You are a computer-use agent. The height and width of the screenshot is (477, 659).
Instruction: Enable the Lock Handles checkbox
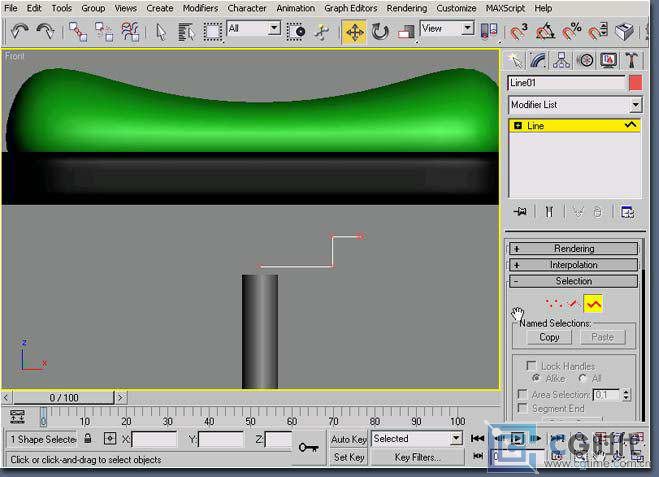tap(531, 365)
